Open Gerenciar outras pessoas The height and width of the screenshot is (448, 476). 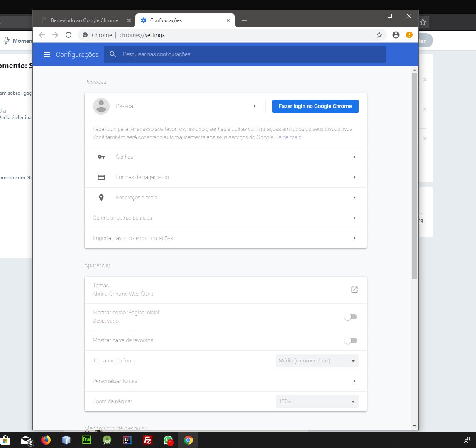pyautogui.click(x=226, y=218)
